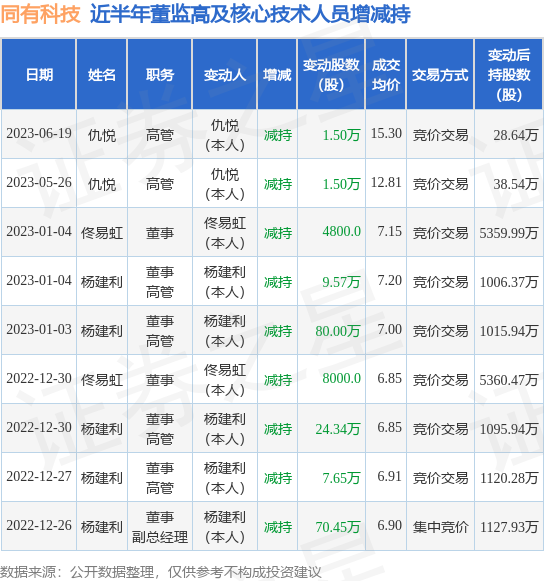The width and height of the screenshot is (544, 581).
Task: Click the 2022-12-27 date cell
Action: [x=39, y=477]
